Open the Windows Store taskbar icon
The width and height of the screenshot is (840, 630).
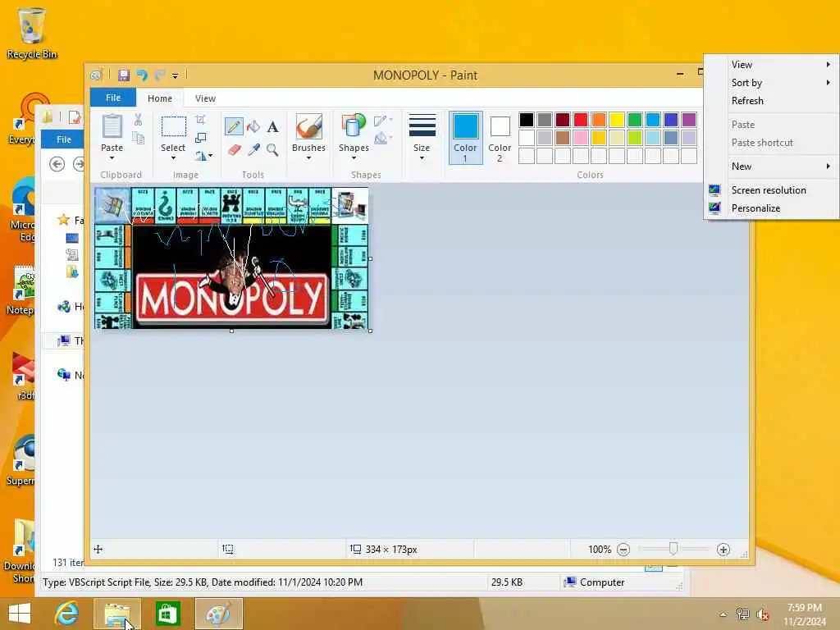tap(167, 614)
